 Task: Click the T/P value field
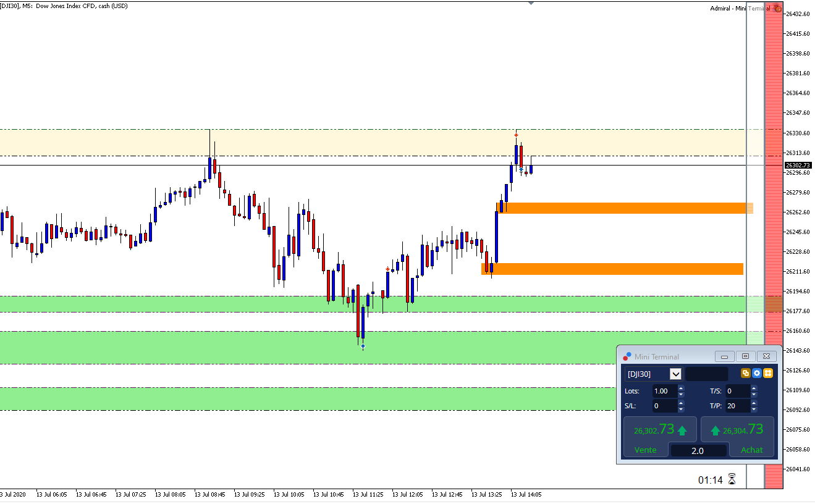pyautogui.click(x=738, y=406)
